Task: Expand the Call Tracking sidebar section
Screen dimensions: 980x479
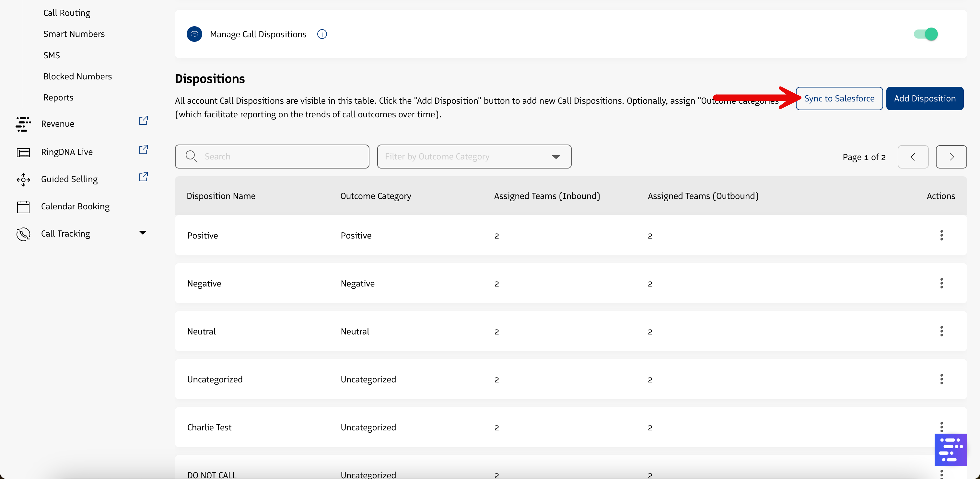Action: 142,233
